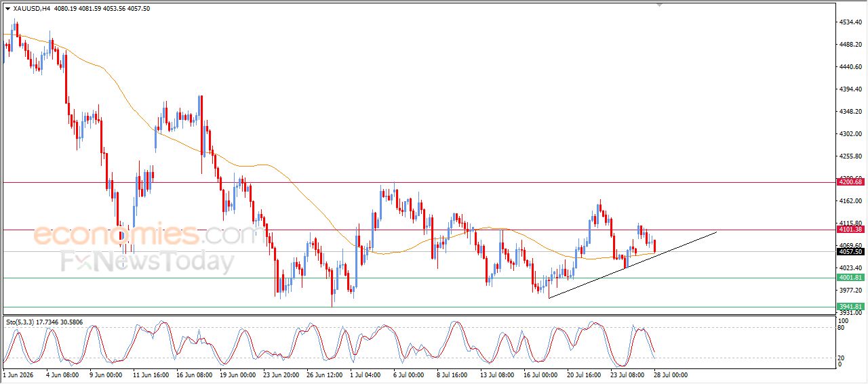The image size is (868, 384).
Task: Click the Sto(5,3,3) indicator label
Action: [19, 322]
